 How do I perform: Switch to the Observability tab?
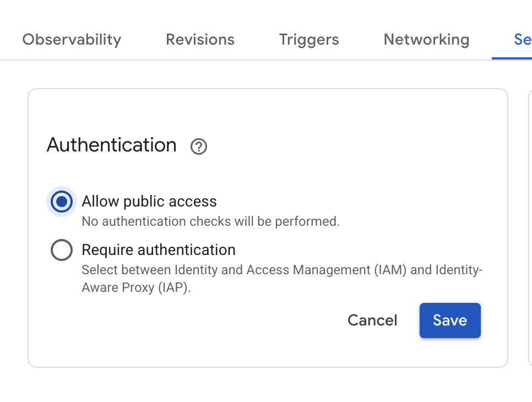(x=72, y=40)
